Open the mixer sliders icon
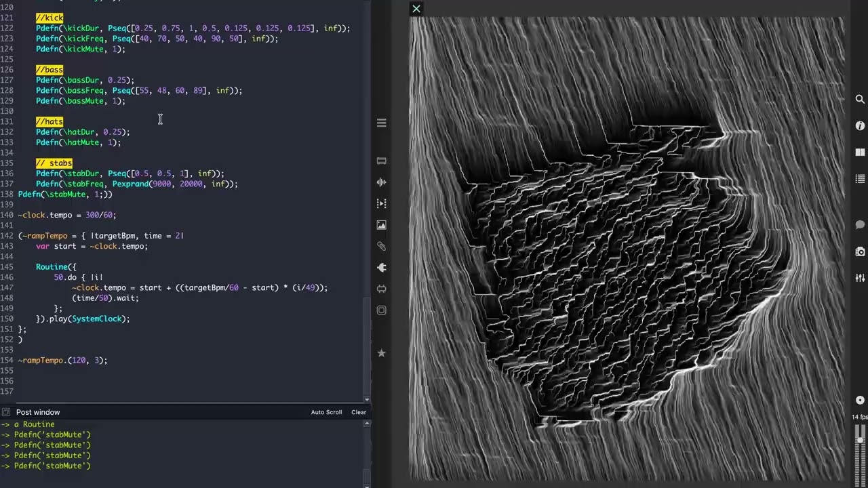 860,278
